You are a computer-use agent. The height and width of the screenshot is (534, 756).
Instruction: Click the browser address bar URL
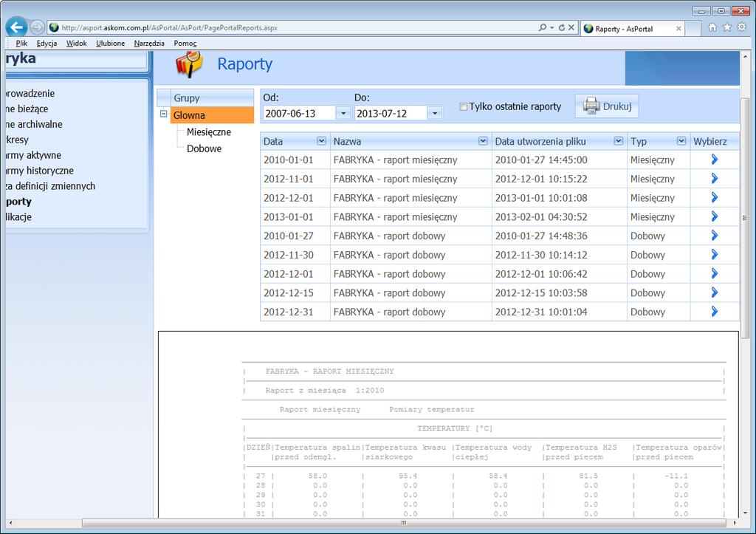[x=169, y=27]
